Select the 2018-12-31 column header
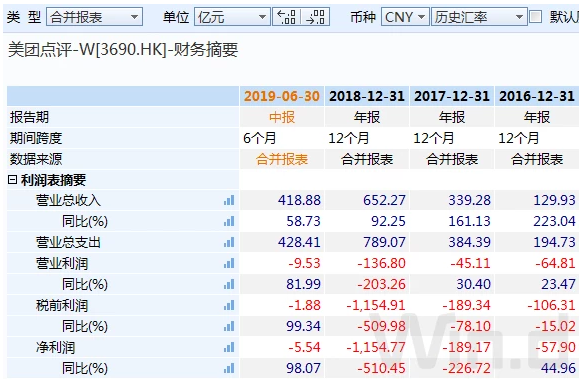This screenshot has width=583, height=385. 367,96
